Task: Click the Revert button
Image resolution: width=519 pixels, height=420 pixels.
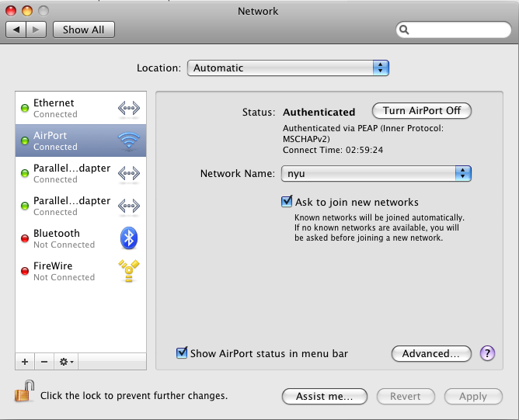Action: (x=406, y=396)
